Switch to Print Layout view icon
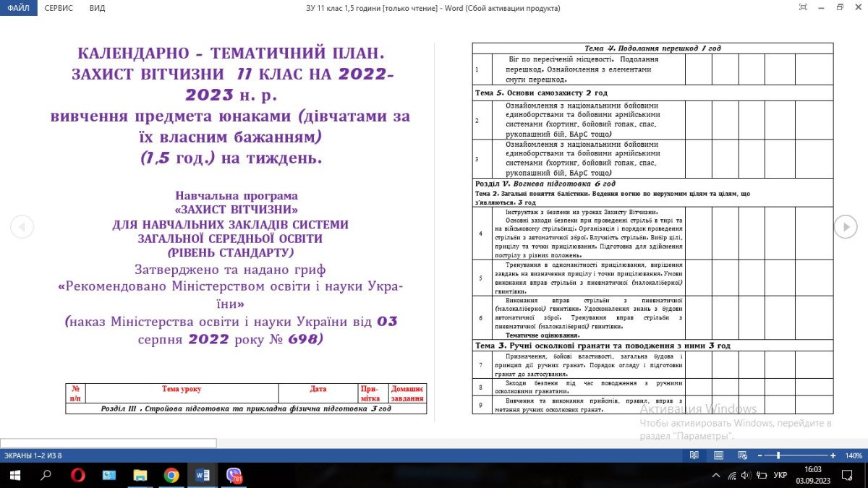The width and height of the screenshot is (868, 488). [718, 455]
